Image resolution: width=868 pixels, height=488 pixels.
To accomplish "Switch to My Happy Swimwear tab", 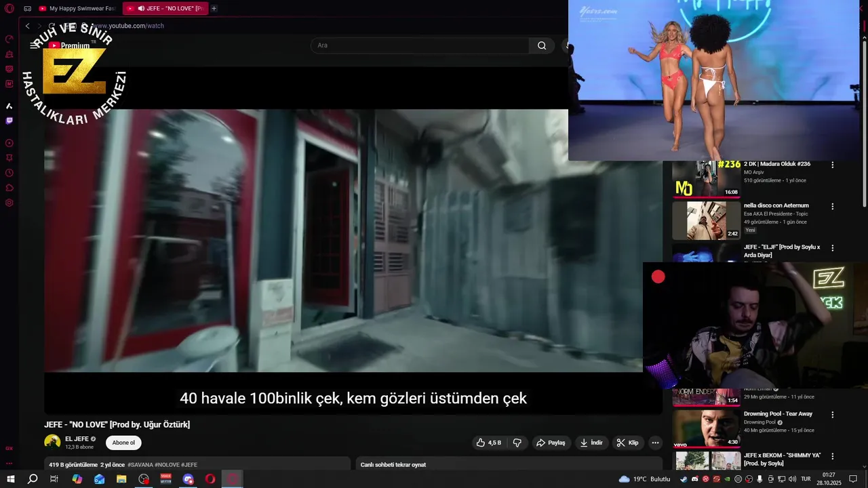I will tap(77, 9).
